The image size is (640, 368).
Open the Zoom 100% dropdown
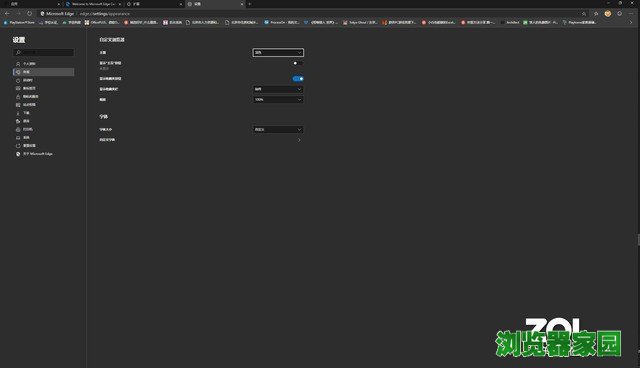(x=278, y=100)
